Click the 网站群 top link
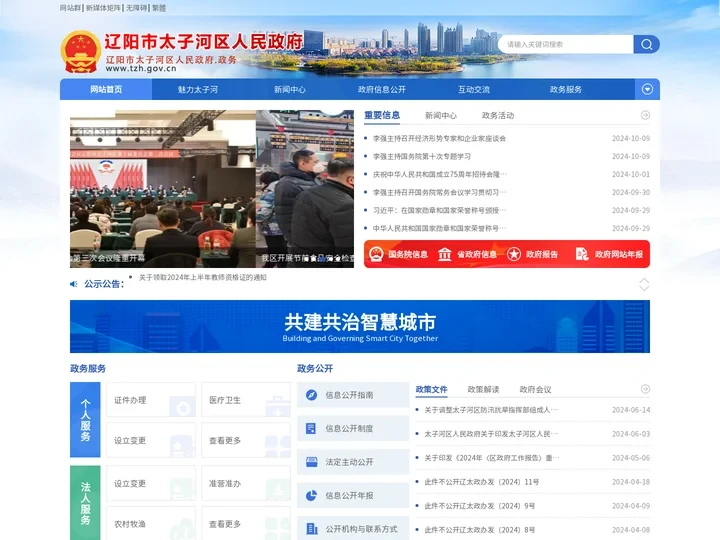 [x=70, y=8]
